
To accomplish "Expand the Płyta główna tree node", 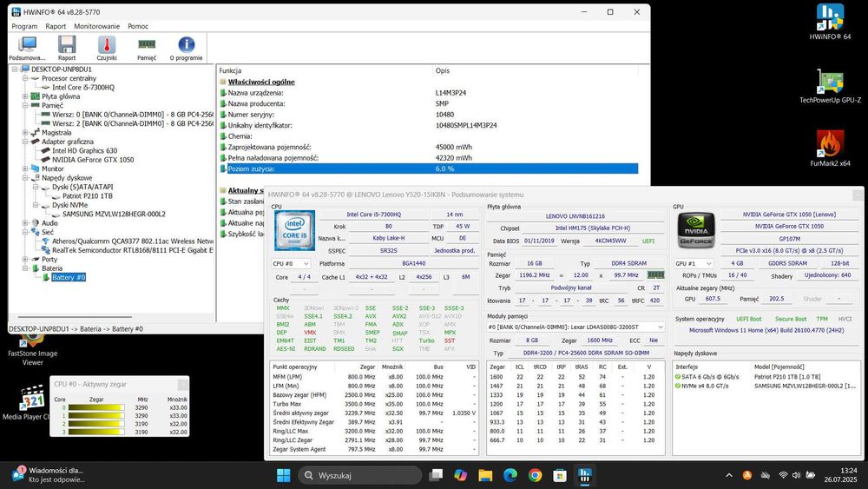I will tap(25, 96).
